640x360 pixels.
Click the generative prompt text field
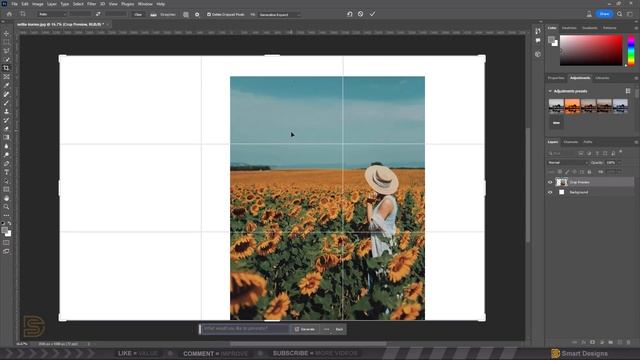246,329
